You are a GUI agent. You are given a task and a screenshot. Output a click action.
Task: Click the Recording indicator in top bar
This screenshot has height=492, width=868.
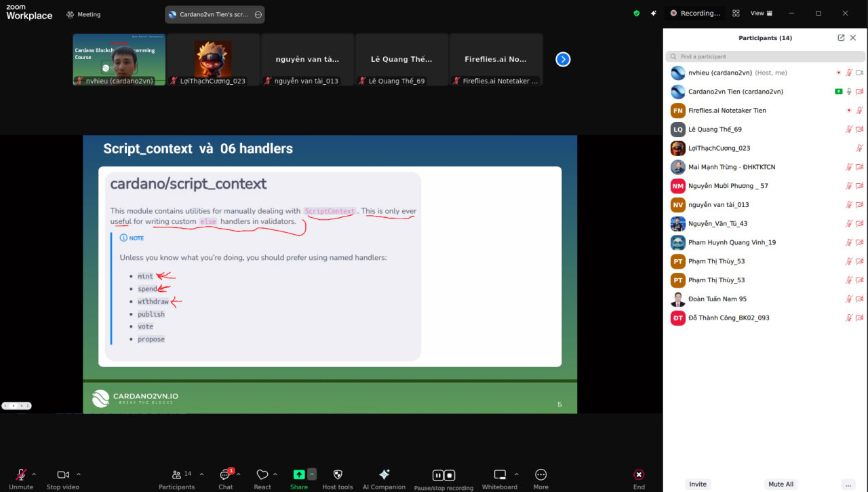[x=695, y=13]
